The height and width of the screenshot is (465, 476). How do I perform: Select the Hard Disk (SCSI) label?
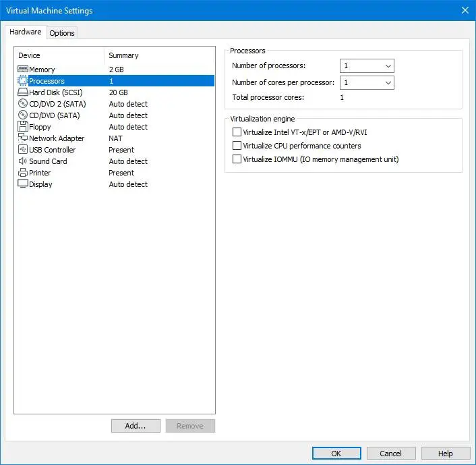[x=56, y=92]
